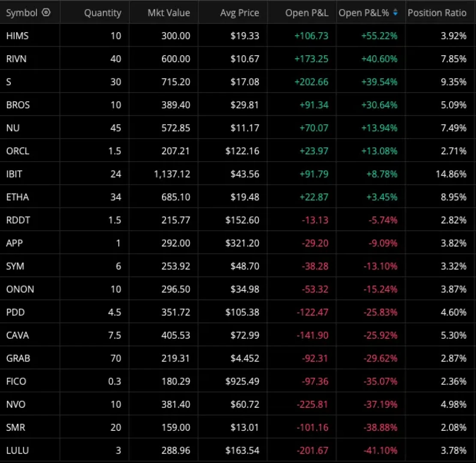Select the ETHA ticker
This screenshot has width=476, height=463.
pos(17,197)
